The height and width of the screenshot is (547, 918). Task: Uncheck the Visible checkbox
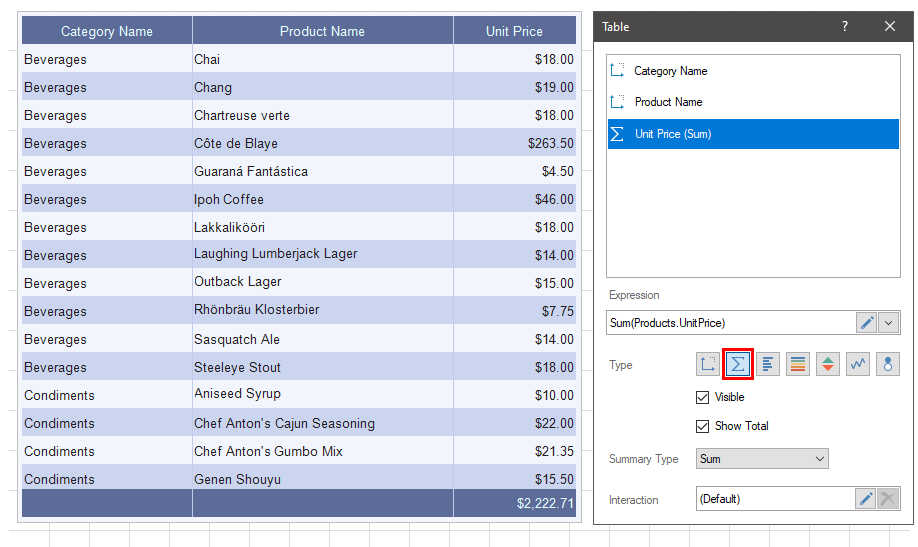pyautogui.click(x=703, y=397)
